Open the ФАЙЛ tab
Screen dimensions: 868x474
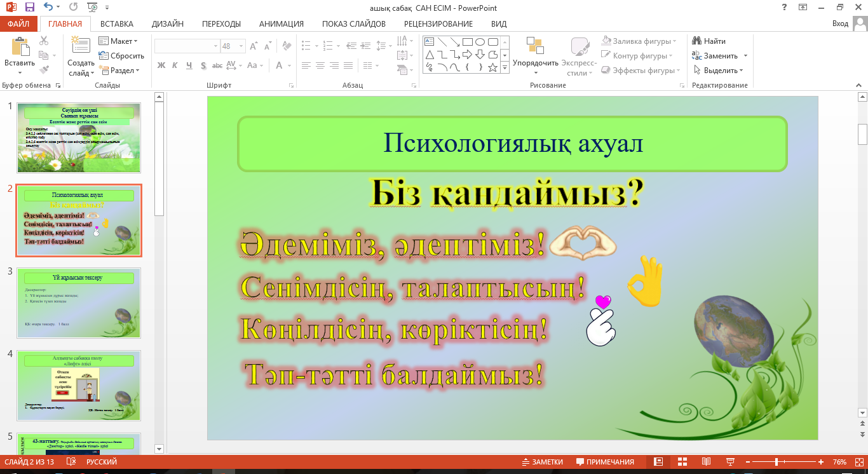[18, 24]
